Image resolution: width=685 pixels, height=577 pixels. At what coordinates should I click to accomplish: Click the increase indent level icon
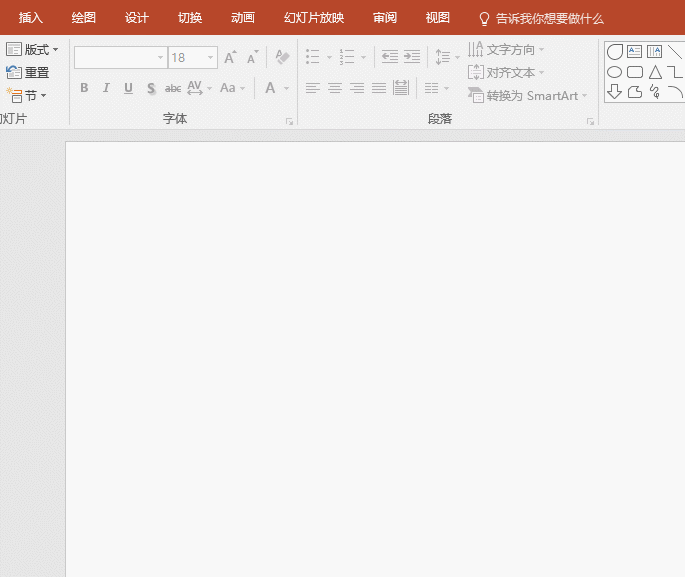coord(412,58)
